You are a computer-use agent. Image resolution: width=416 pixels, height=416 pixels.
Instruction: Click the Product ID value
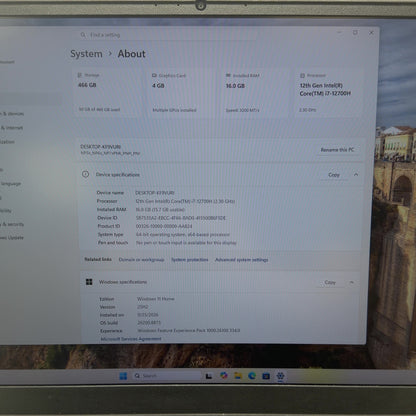coord(164,226)
